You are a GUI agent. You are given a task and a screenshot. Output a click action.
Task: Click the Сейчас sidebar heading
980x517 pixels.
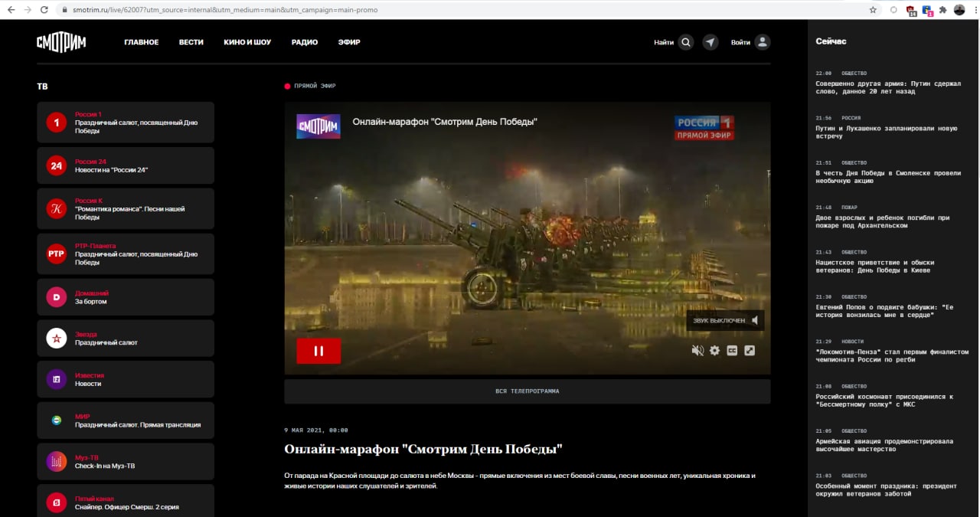[x=831, y=41]
